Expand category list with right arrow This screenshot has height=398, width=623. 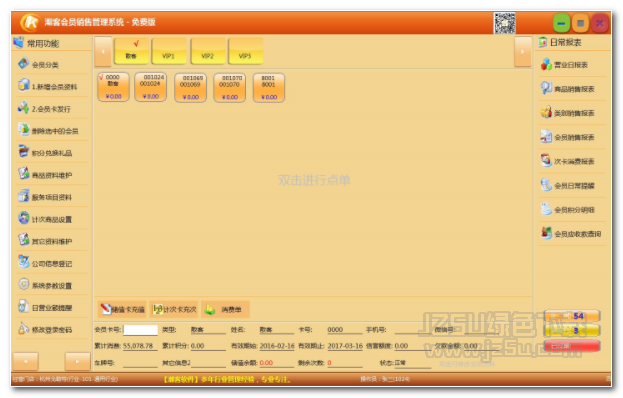pos(522,52)
